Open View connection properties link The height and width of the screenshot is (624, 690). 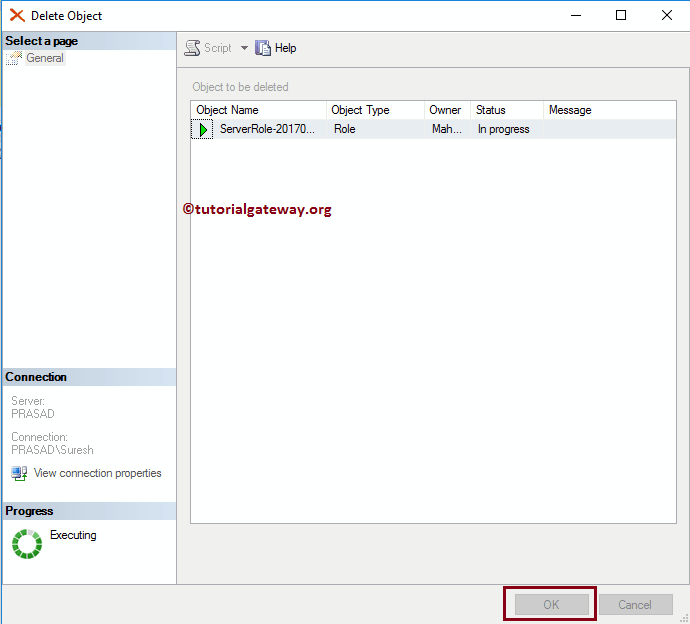98,473
